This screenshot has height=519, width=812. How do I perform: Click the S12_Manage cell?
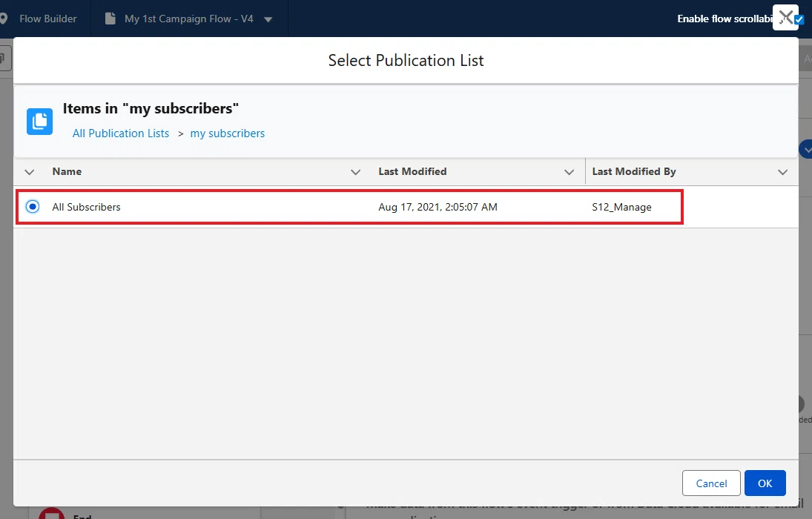coord(621,207)
